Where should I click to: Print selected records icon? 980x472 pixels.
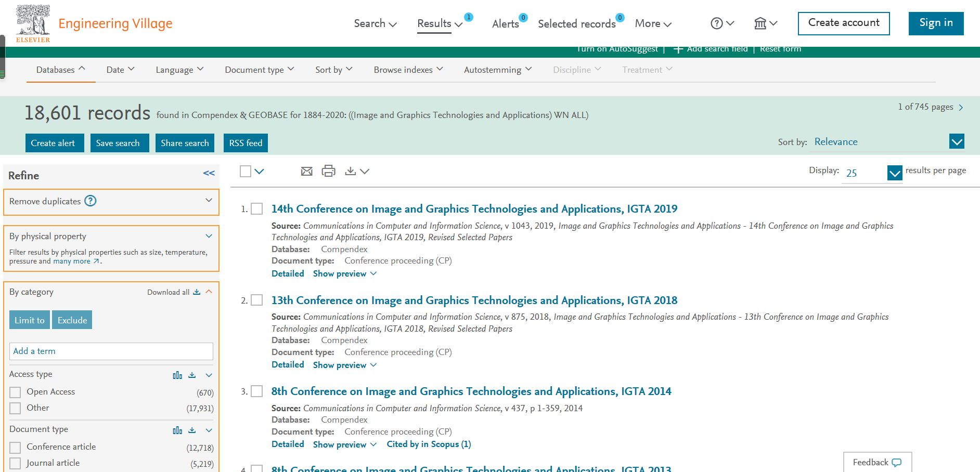(329, 171)
